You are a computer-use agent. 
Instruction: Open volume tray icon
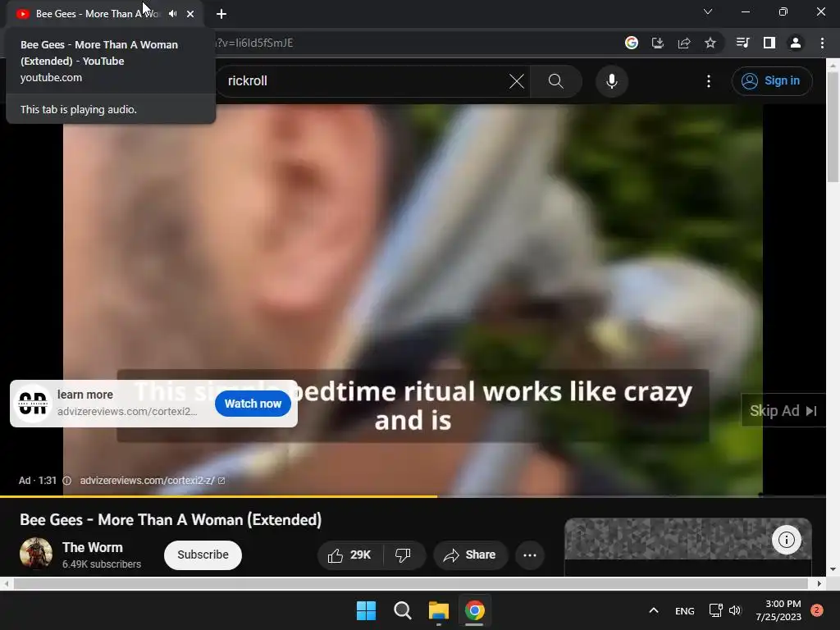pos(735,610)
